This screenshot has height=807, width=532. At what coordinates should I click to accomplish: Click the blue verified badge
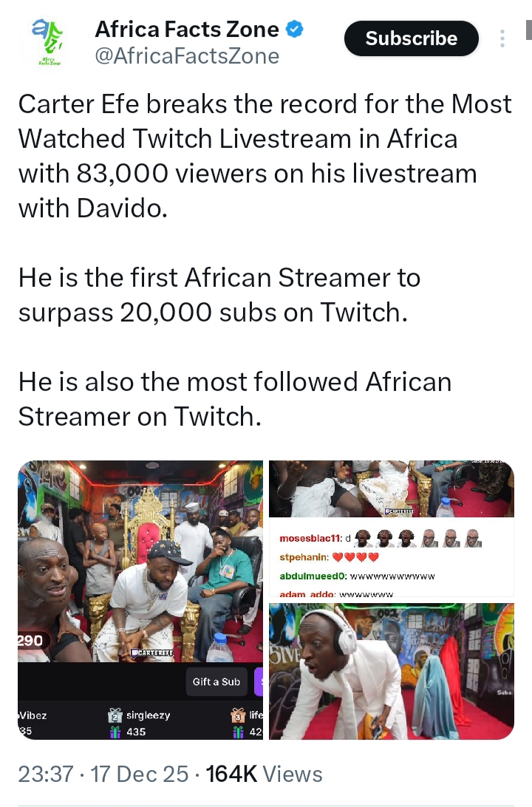click(296, 30)
